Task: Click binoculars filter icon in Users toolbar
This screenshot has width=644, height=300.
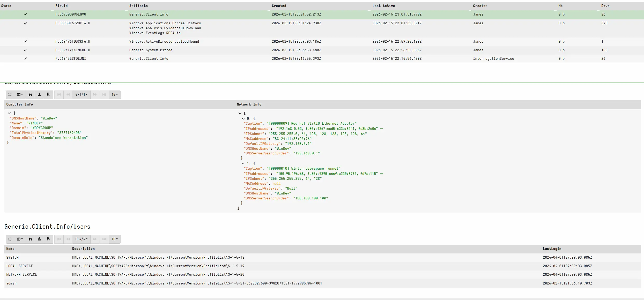Action: click(30, 239)
